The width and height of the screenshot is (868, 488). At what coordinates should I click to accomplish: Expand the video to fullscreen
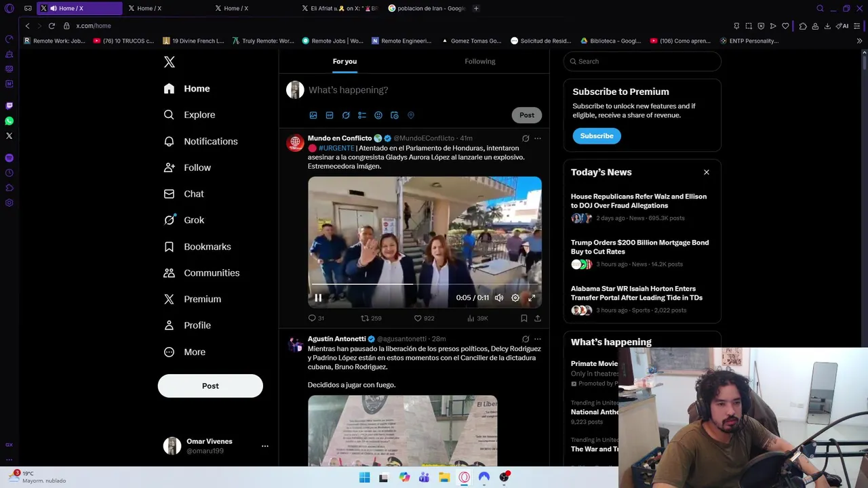click(532, 298)
